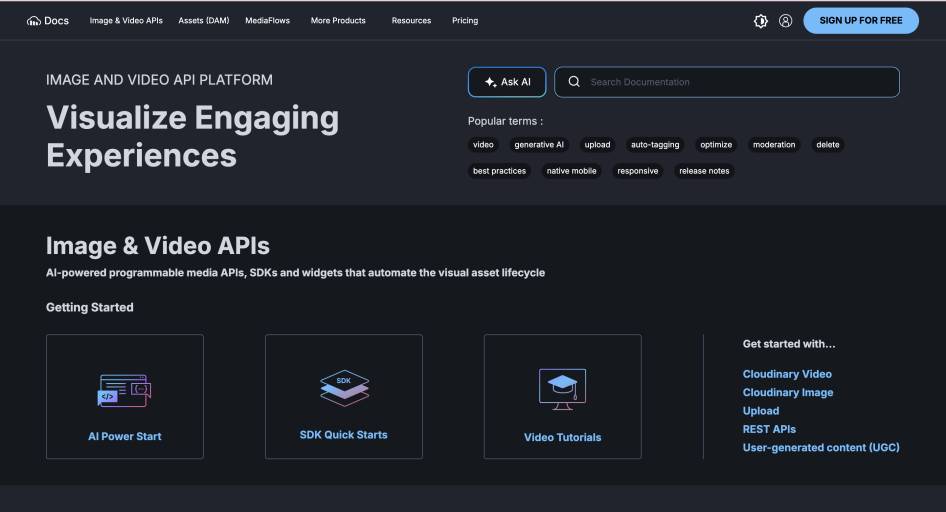The image size is (946, 512).
Task: Select the 'release notes' popular term
Action: pyautogui.click(x=704, y=171)
